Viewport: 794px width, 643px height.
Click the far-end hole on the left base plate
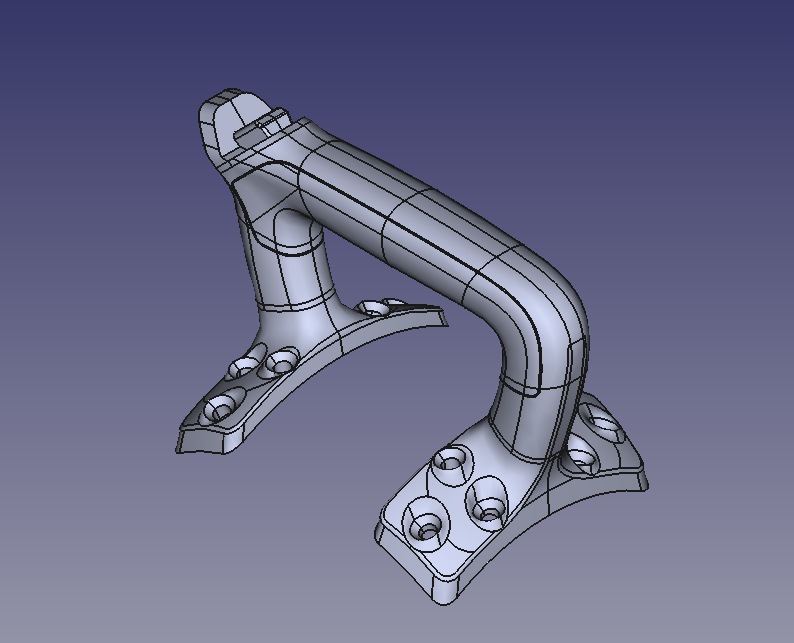coord(378,307)
